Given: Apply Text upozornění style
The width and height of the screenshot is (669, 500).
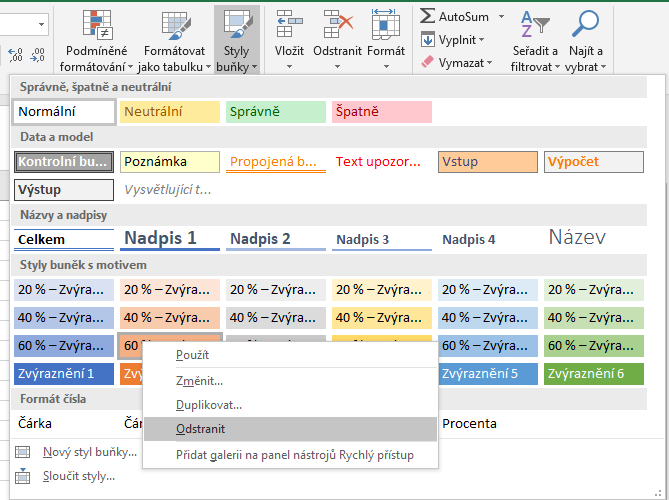Looking at the screenshot, I should coord(382,162).
